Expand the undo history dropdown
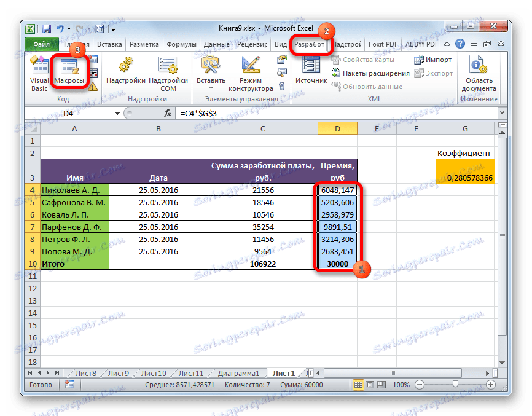Viewport: 532px width, 416px height. point(69,29)
